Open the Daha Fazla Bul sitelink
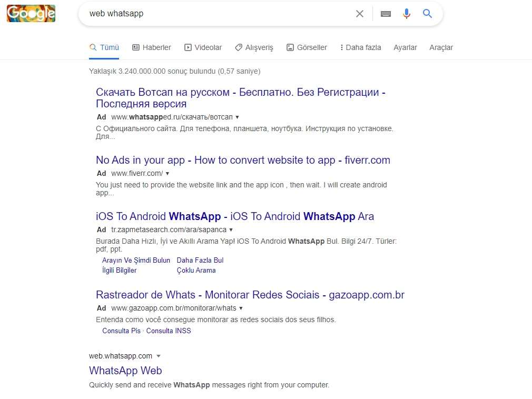The width and height of the screenshot is (532, 399). [x=200, y=260]
